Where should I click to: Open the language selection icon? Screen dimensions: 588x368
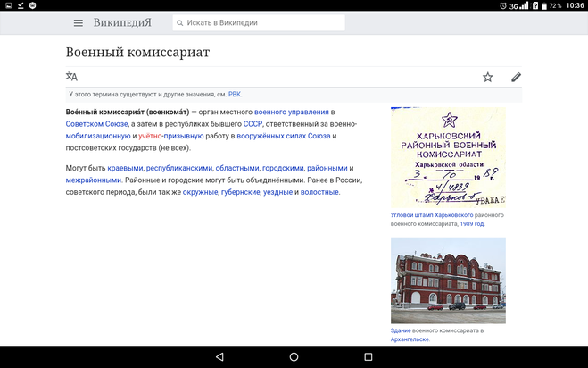coord(71,77)
